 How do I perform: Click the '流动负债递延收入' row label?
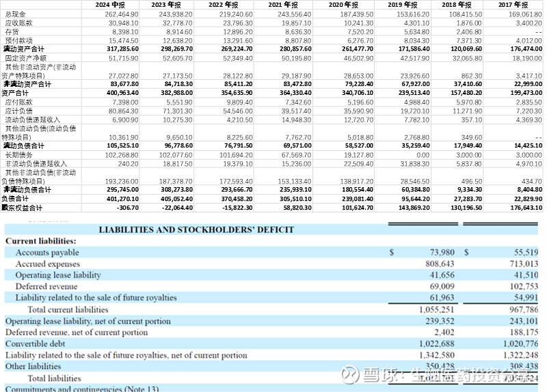[x=33, y=120]
